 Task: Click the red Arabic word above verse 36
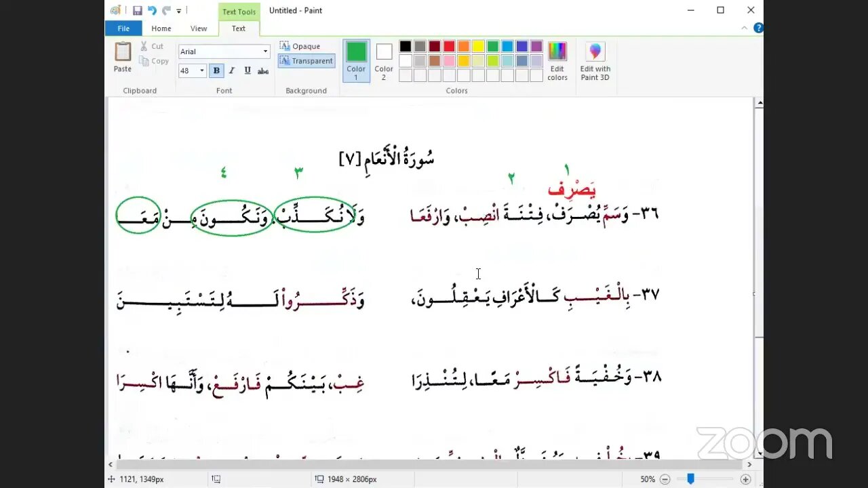(572, 189)
